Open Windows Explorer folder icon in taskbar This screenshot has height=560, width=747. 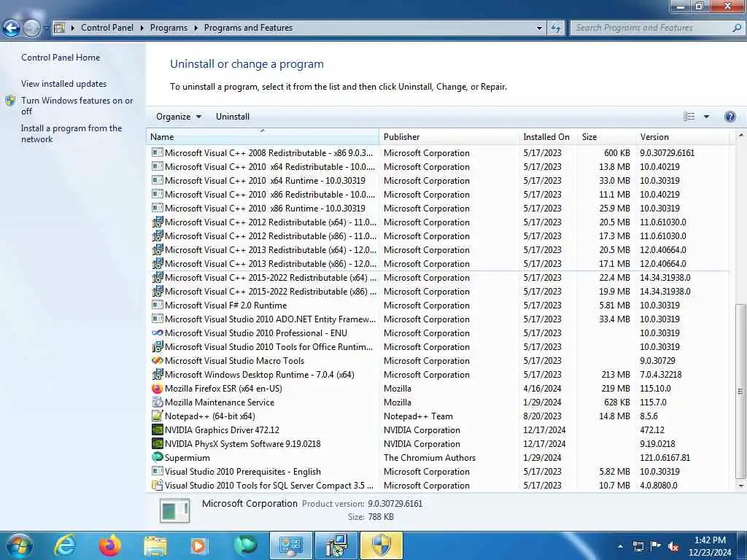click(155, 545)
